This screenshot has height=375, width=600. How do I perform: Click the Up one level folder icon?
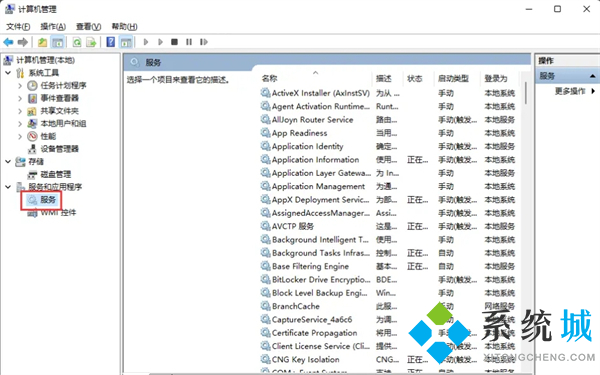click(42, 42)
